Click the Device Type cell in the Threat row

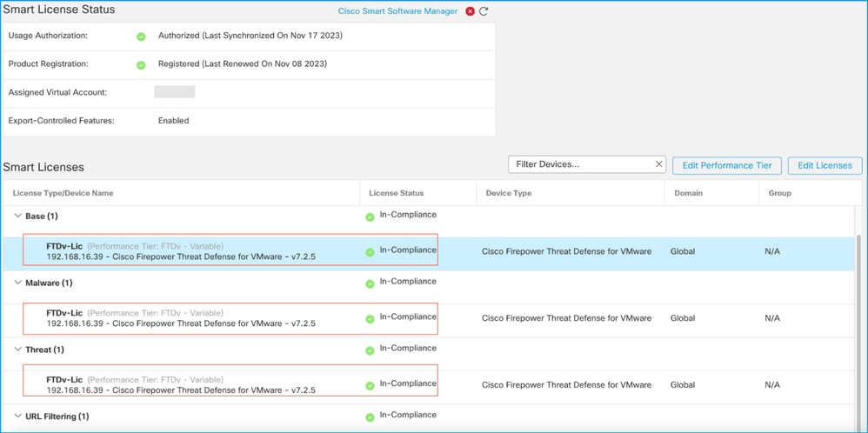point(567,385)
